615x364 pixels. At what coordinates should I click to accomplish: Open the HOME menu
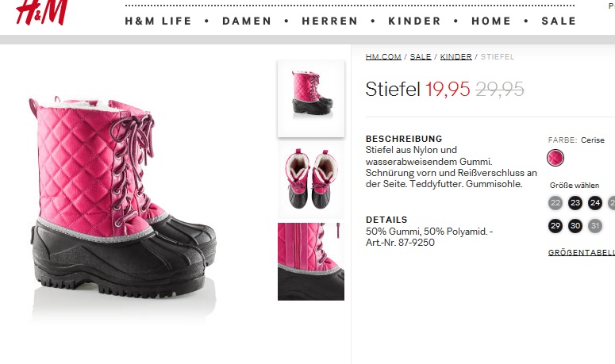[491, 21]
